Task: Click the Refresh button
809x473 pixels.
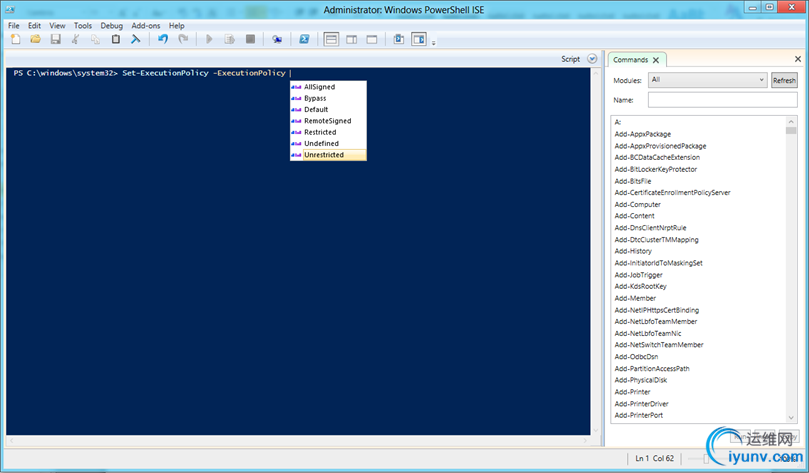Action: point(784,80)
